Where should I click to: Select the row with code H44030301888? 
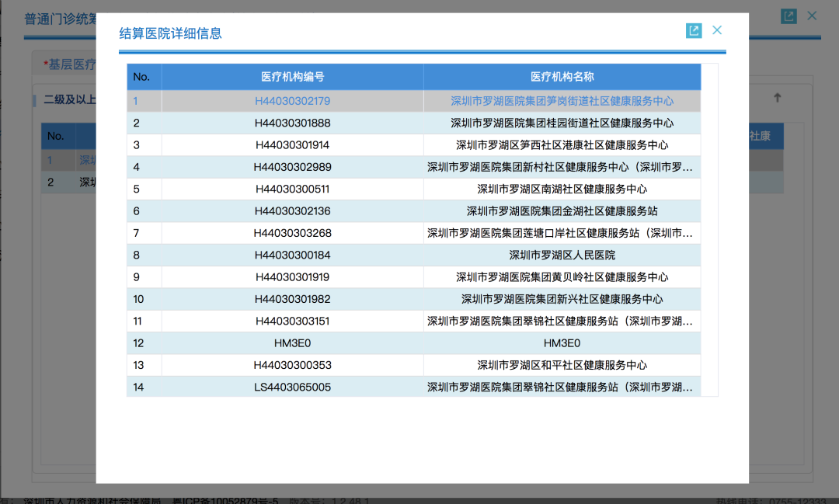point(292,123)
